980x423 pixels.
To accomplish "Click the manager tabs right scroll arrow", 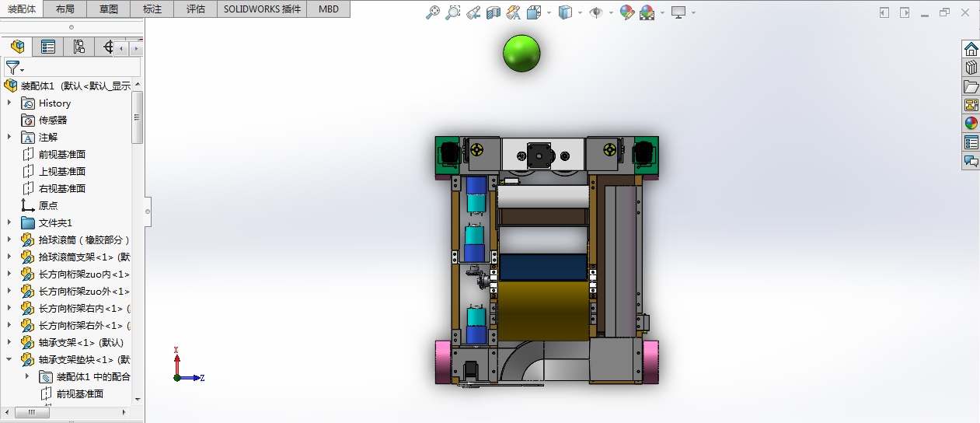I will [134, 48].
